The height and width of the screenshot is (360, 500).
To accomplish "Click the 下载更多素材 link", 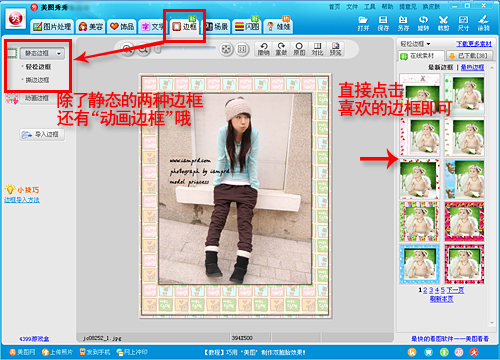I will point(474,44).
